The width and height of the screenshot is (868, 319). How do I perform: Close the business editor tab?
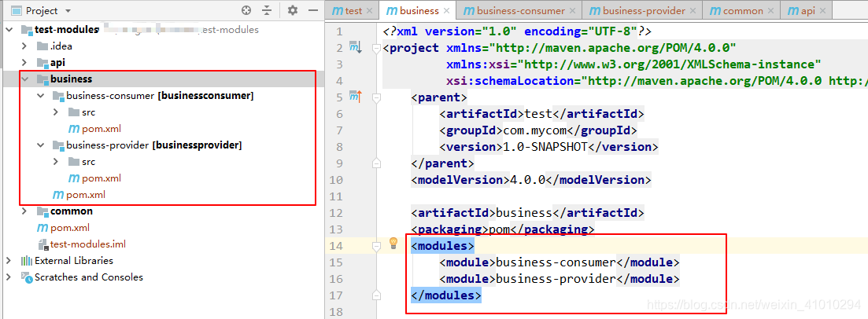click(447, 10)
